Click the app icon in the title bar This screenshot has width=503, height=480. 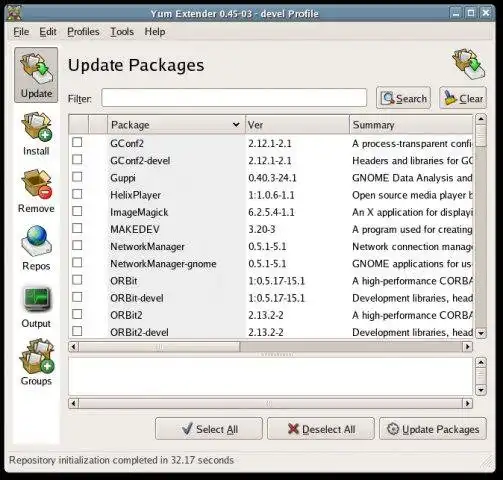click(x=14, y=13)
